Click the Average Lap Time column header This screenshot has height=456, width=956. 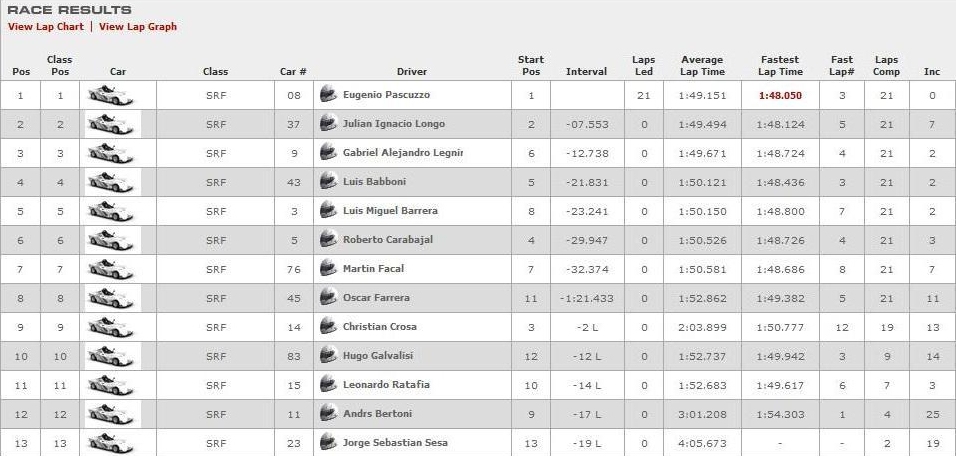point(702,66)
